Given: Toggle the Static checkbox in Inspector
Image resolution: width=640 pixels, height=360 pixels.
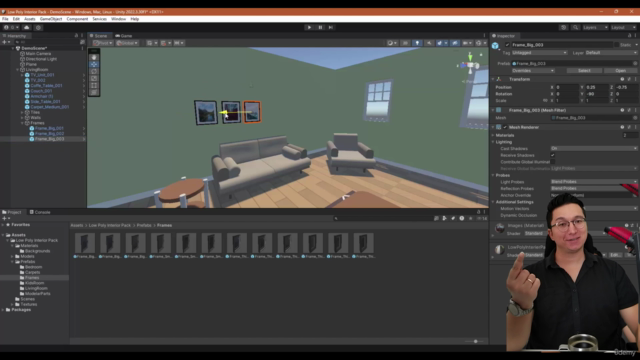Looking at the screenshot, I should (616, 45).
